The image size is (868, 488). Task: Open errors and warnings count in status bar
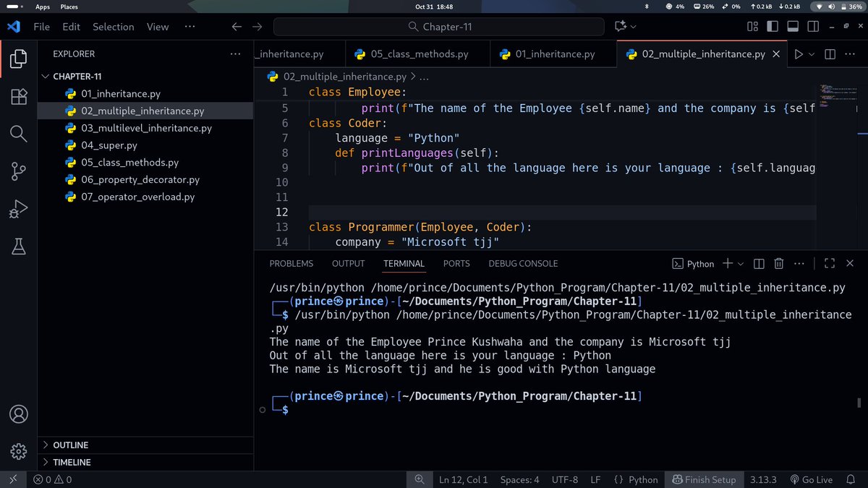(53, 479)
